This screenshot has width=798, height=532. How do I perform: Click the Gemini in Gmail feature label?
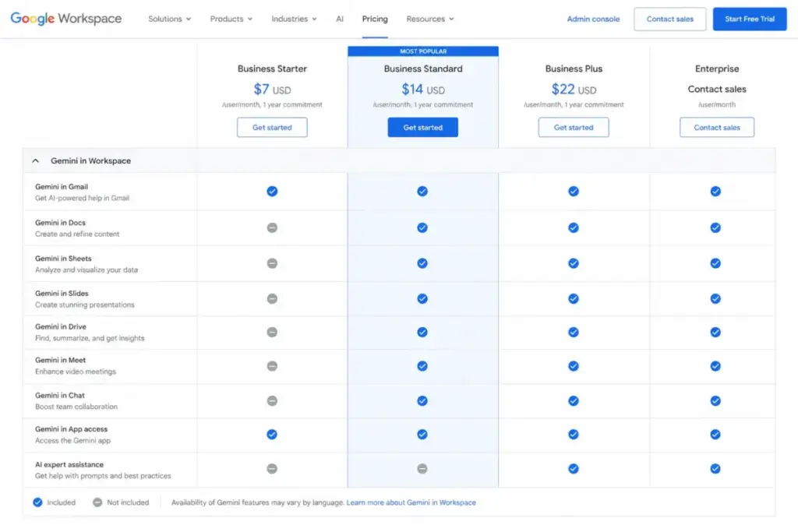click(61, 187)
